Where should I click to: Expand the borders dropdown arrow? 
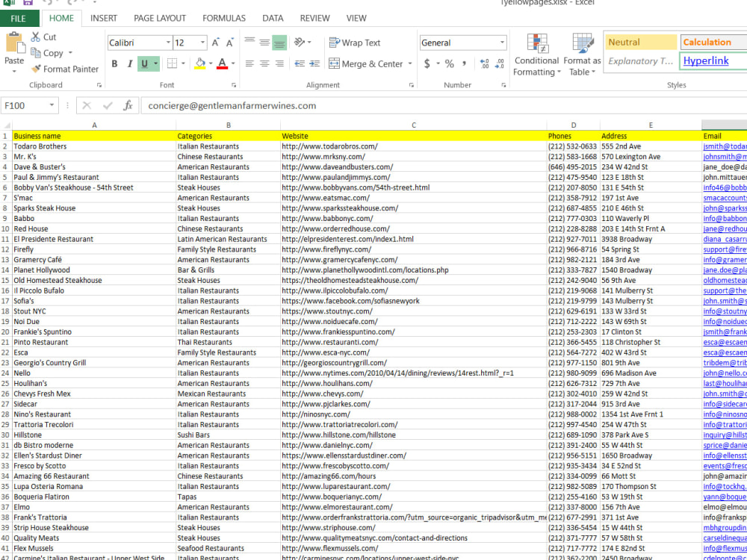click(184, 63)
